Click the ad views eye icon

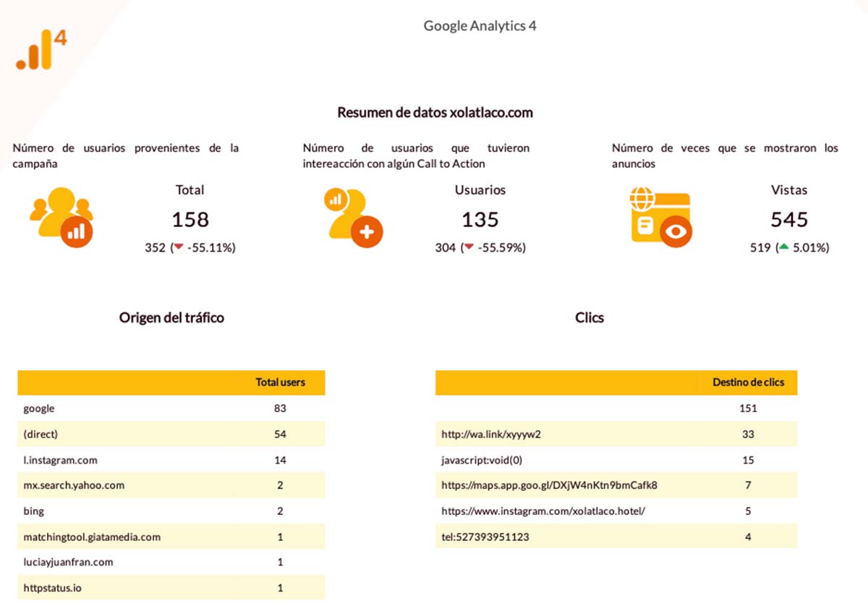[x=661, y=218]
